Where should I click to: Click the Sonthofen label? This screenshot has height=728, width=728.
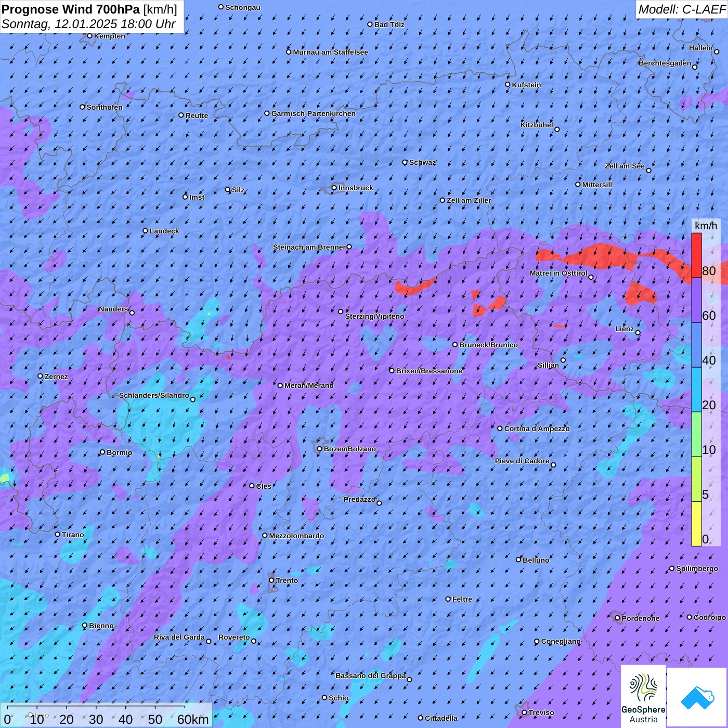[x=105, y=107]
